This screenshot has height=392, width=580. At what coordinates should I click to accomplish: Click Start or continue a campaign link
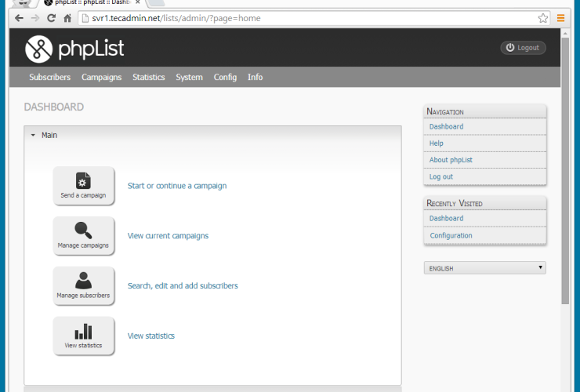coord(176,186)
